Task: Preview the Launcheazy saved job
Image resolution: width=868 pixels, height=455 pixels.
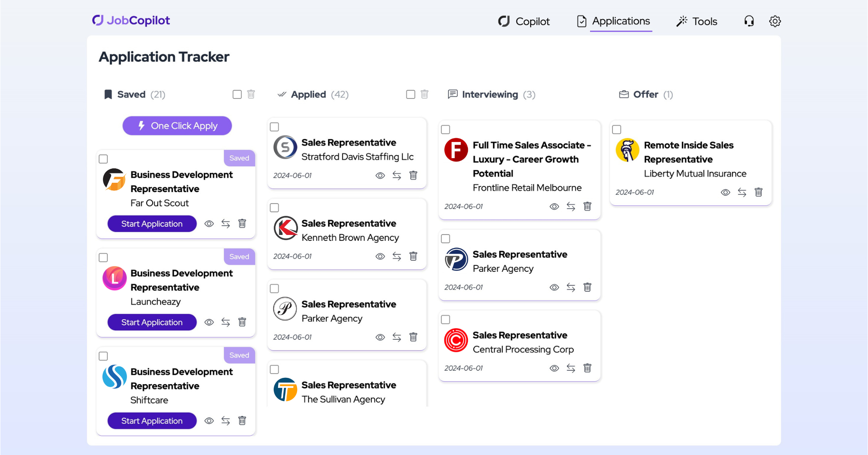Action: [209, 322]
